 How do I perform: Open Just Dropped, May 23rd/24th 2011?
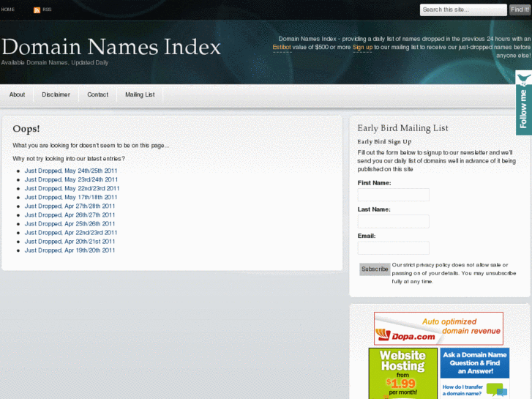click(x=71, y=179)
